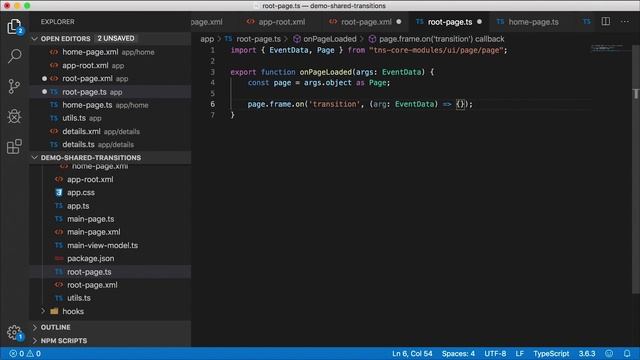Open root-page.xml in Open Editors

pyautogui.click(x=110, y=78)
